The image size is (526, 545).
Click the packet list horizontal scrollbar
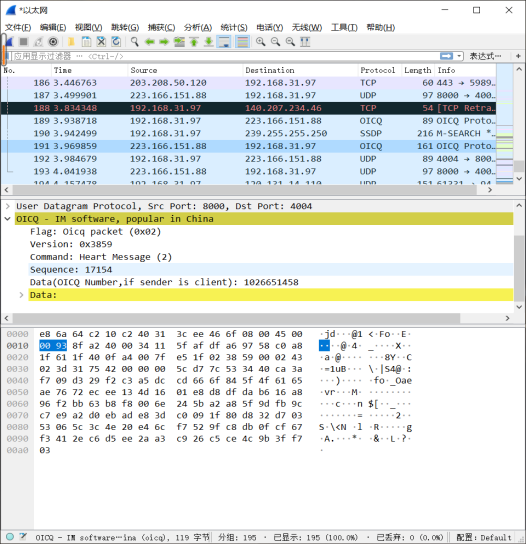pos(244,190)
